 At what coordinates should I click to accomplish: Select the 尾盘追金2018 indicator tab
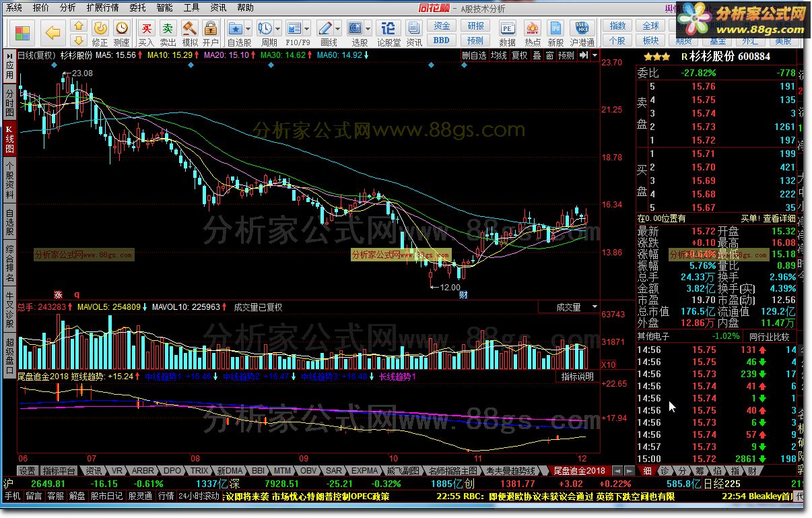(580, 470)
